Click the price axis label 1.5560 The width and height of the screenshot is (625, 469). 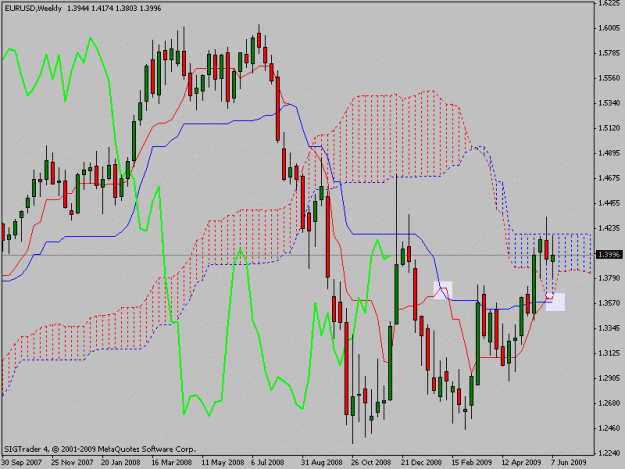click(609, 78)
